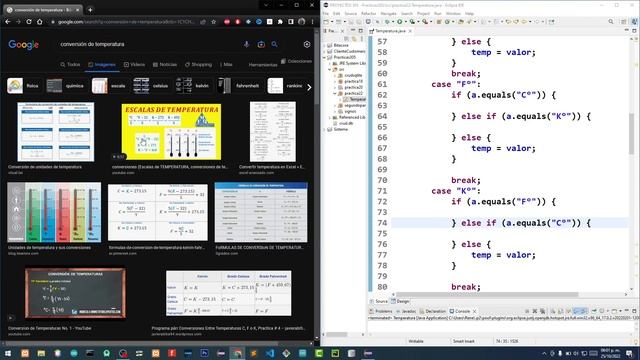Image resolution: width=640 pixels, height=360 pixels.
Task: Click Remove All Terminated Launches in Console
Action: tap(542, 311)
